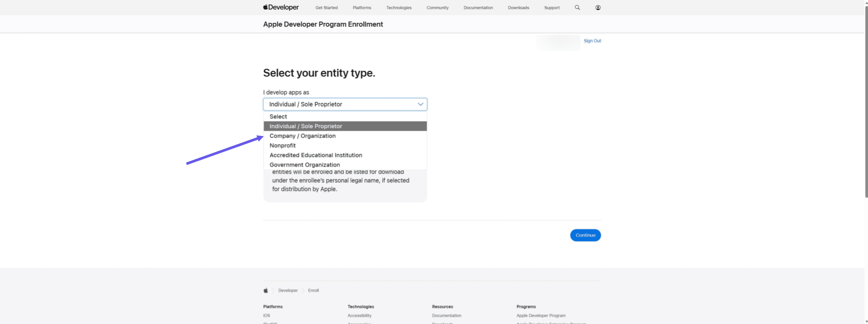Image resolution: width=868 pixels, height=324 pixels.
Task: Open Documentation link under Resources
Action: pos(447,316)
